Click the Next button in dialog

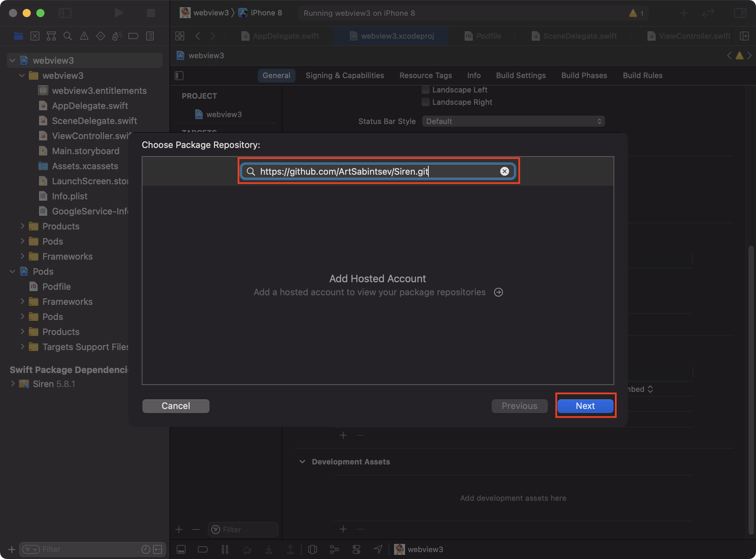click(585, 406)
